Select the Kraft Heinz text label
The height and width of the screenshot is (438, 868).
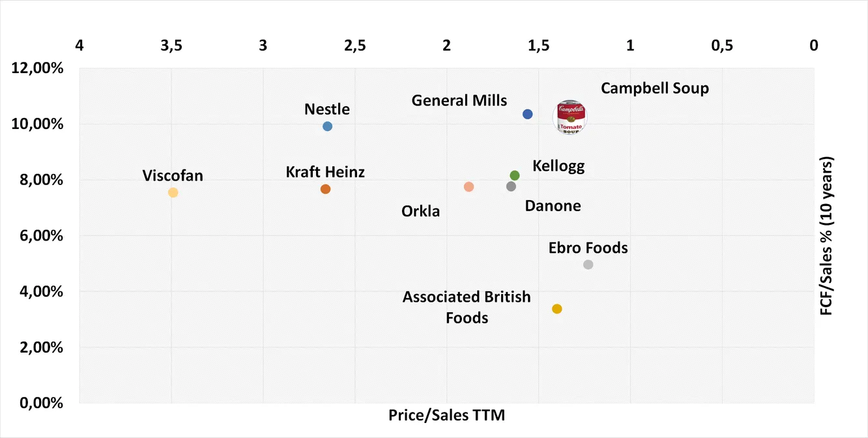coord(325,172)
